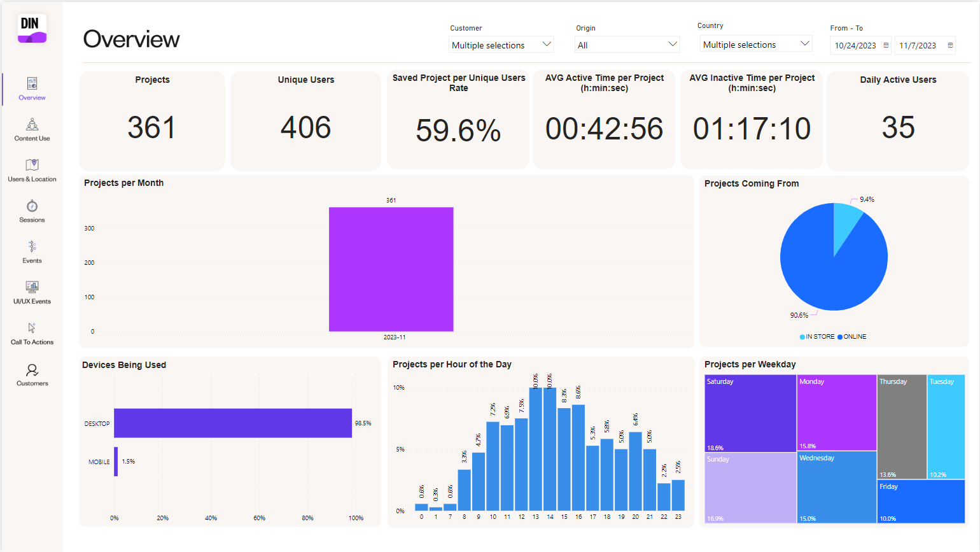Select the ONLINE legend entry
Image resolution: width=980 pixels, height=552 pixels.
point(851,336)
